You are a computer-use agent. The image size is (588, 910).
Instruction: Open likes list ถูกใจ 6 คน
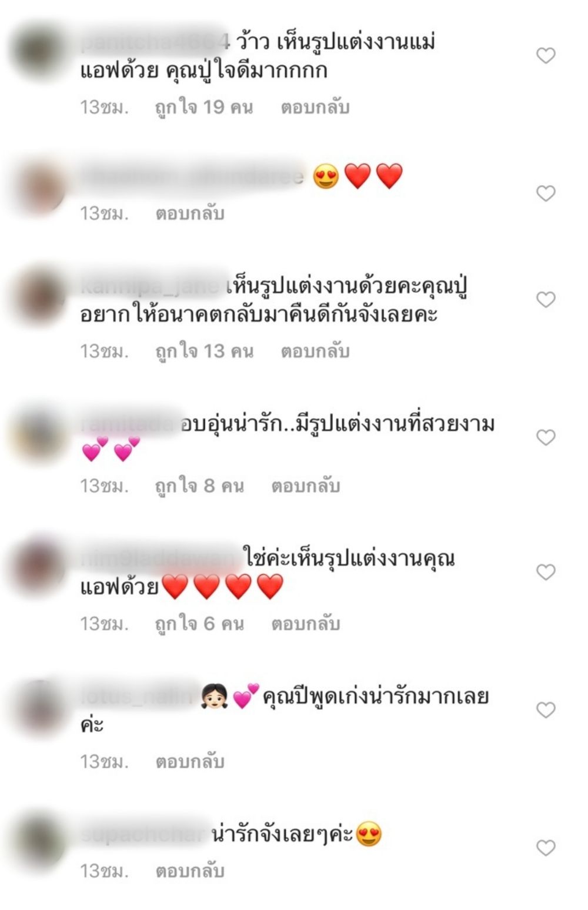[x=199, y=624]
